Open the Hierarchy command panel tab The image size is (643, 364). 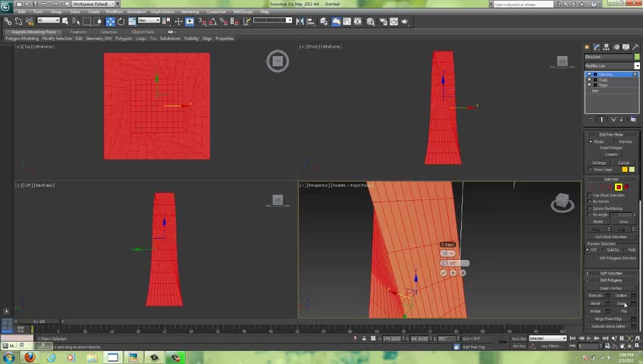(607, 47)
